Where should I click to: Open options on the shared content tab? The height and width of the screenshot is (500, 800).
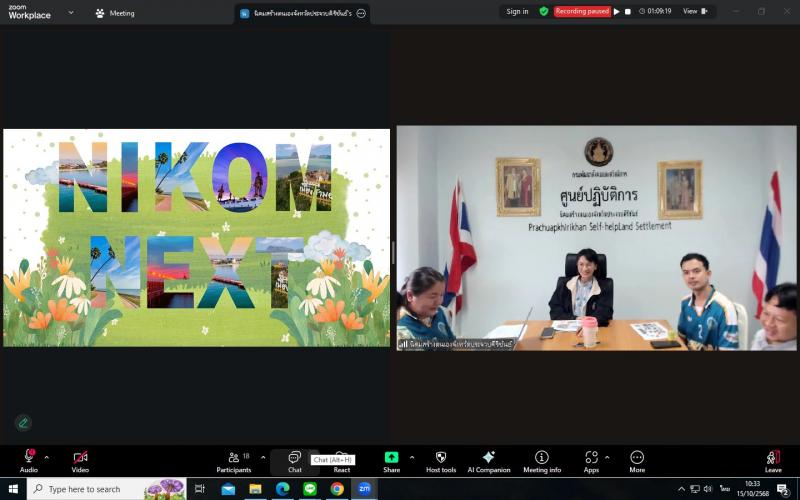(361, 13)
